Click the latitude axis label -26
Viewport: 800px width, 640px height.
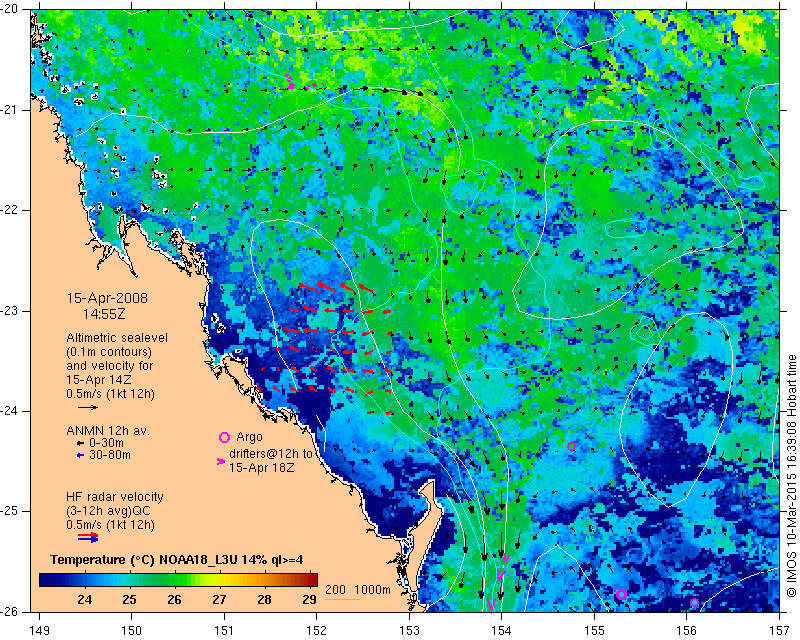[10, 611]
